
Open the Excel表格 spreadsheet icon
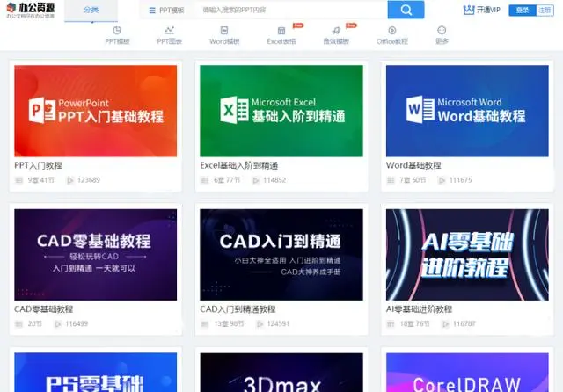pyautogui.click(x=281, y=31)
